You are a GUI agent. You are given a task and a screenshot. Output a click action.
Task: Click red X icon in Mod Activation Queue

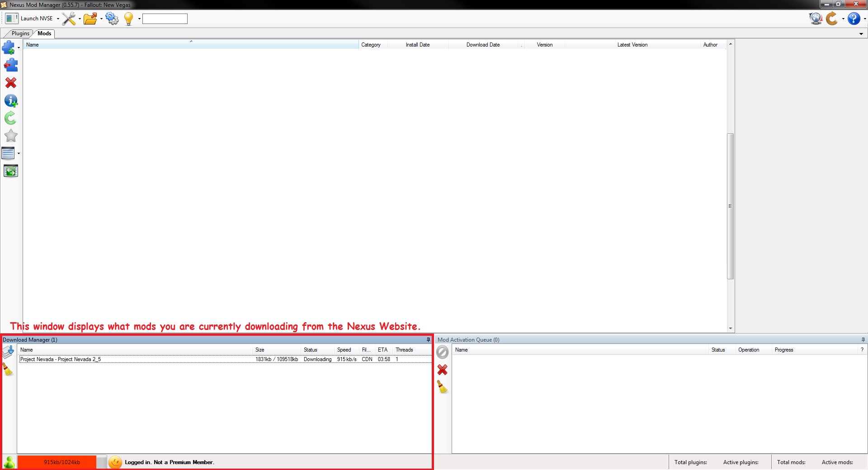click(x=443, y=370)
